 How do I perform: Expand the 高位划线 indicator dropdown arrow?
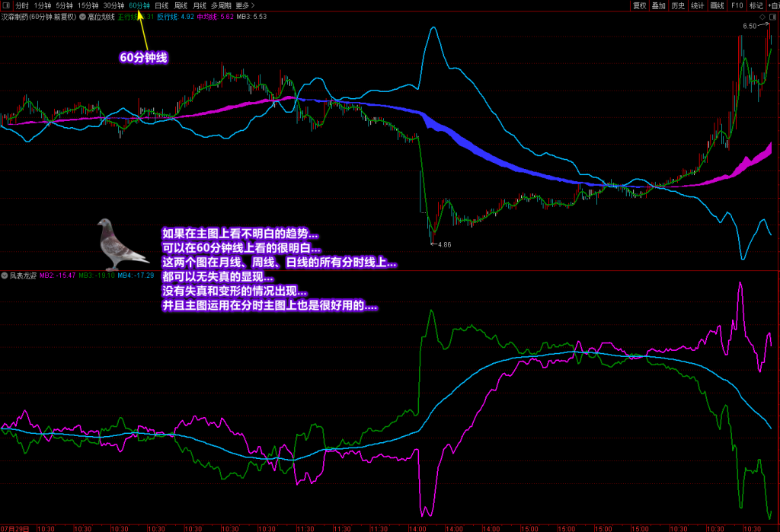[x=82, y=17]
